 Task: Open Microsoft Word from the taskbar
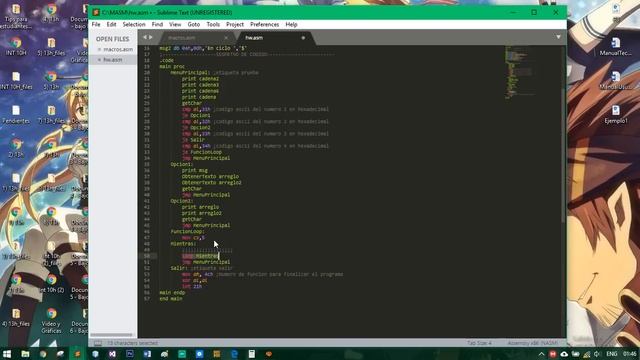click(x=147, y=354)
